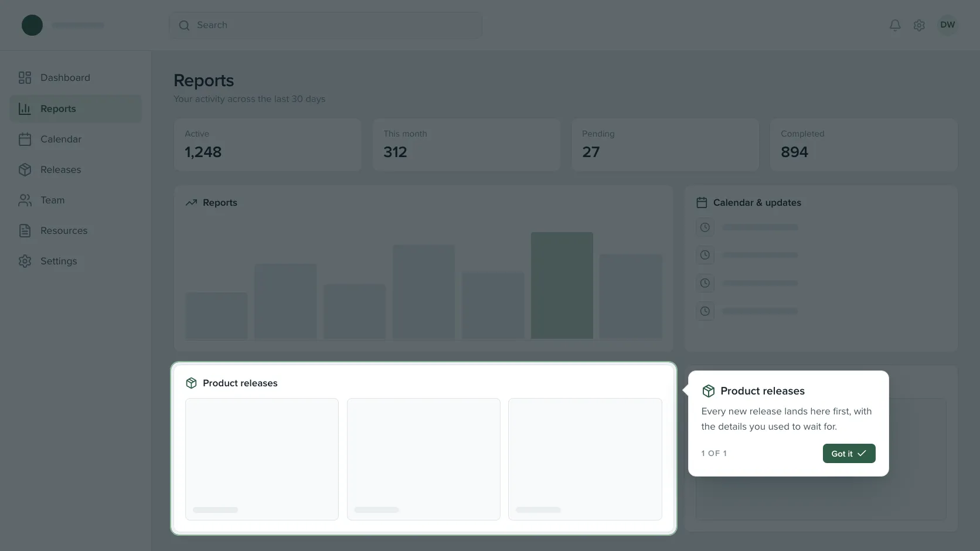
Task: Click the notification bell icon
Action: click(894, 25)
